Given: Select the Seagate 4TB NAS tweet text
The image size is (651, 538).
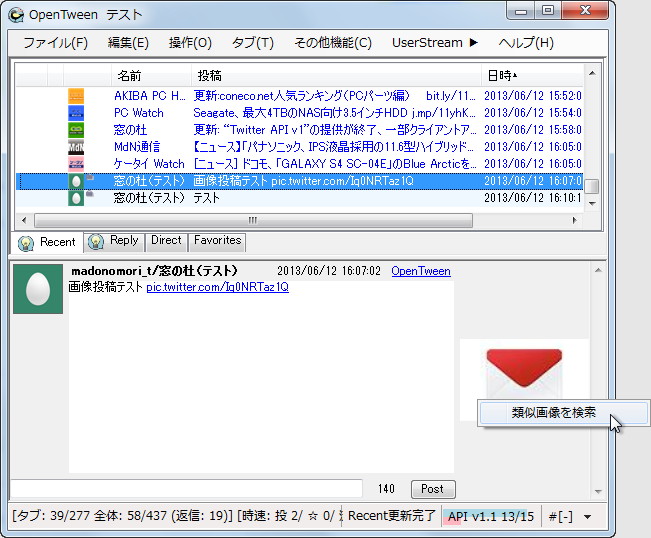Looking at the screenshot, I should [334, 113].
